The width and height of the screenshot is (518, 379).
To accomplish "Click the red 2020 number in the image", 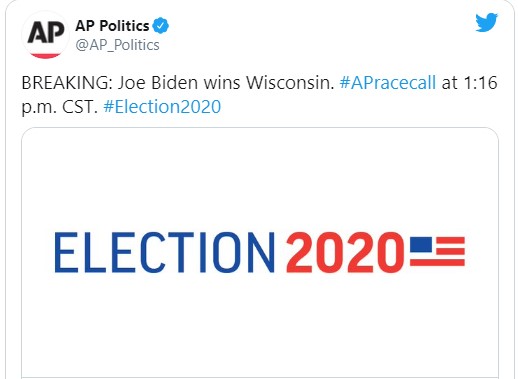I will point(345,252).
